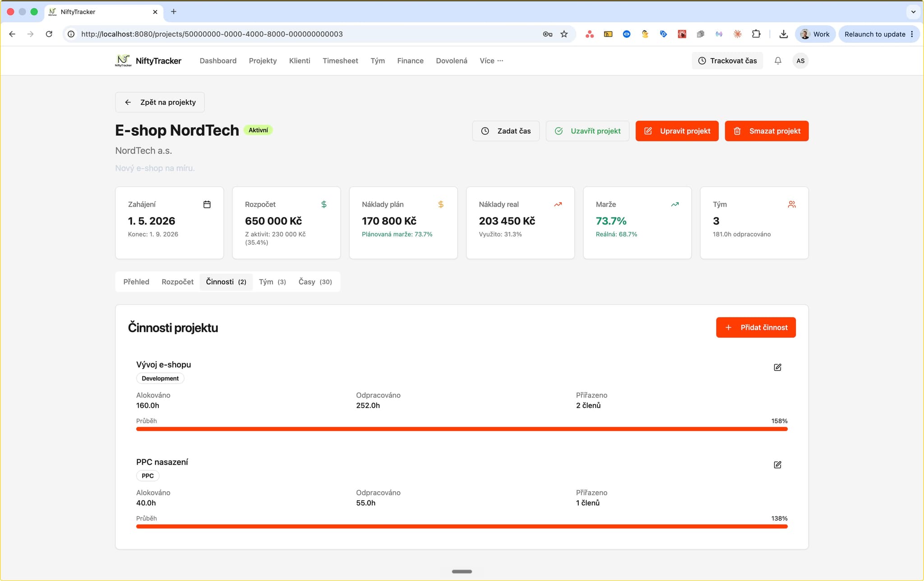Click the PPC tag badge

coord(148,475)
